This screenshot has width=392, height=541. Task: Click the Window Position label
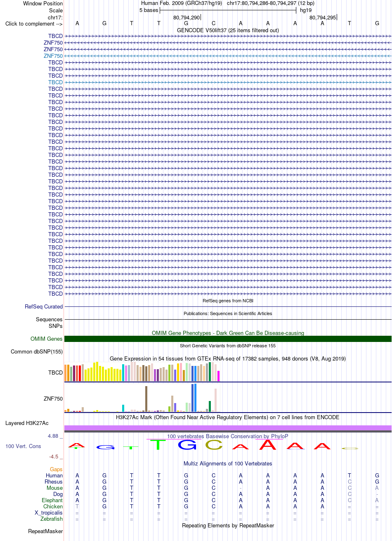(43, 3)
